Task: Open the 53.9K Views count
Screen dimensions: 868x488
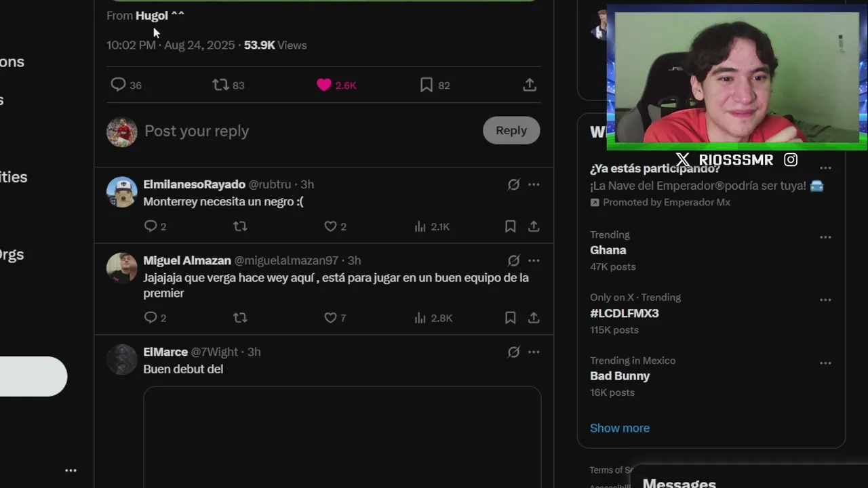Action: 275,45
